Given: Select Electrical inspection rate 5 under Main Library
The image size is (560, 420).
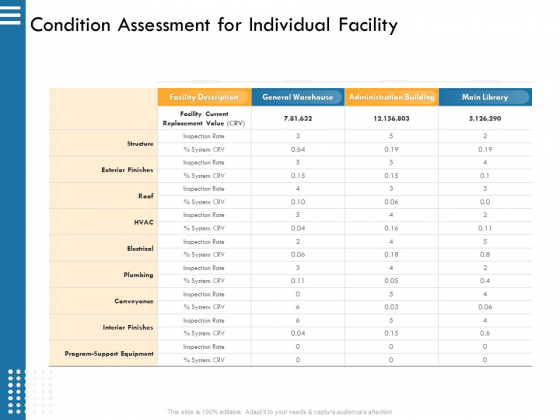Looking at the screenshot, I should (485, 242).
